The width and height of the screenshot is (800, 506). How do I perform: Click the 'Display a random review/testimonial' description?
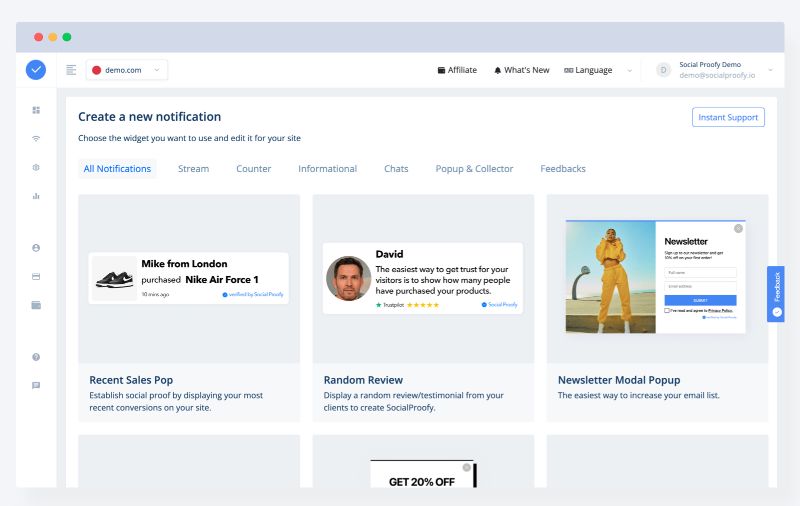413,401
